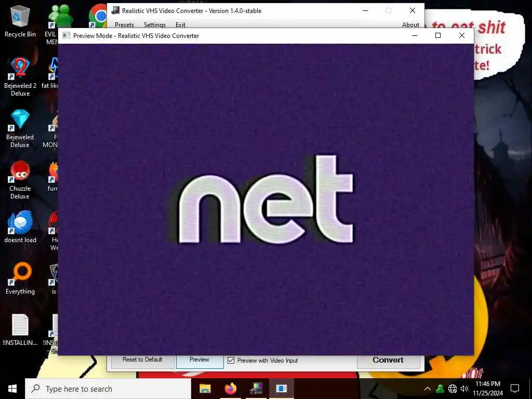Open the Windows Start menu
Screen dimensions: 532x399
tap(12, 389)
